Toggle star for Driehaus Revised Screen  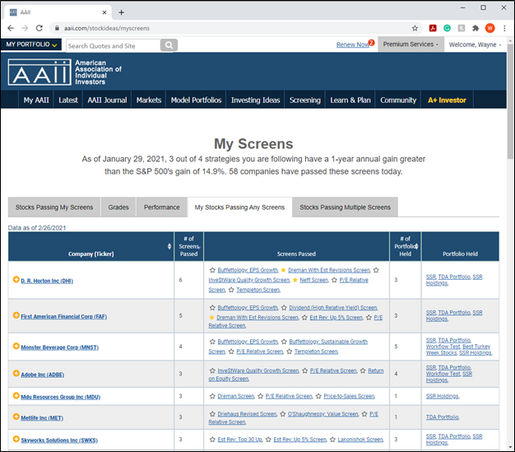pyautogui.click(x=212, y=414)
